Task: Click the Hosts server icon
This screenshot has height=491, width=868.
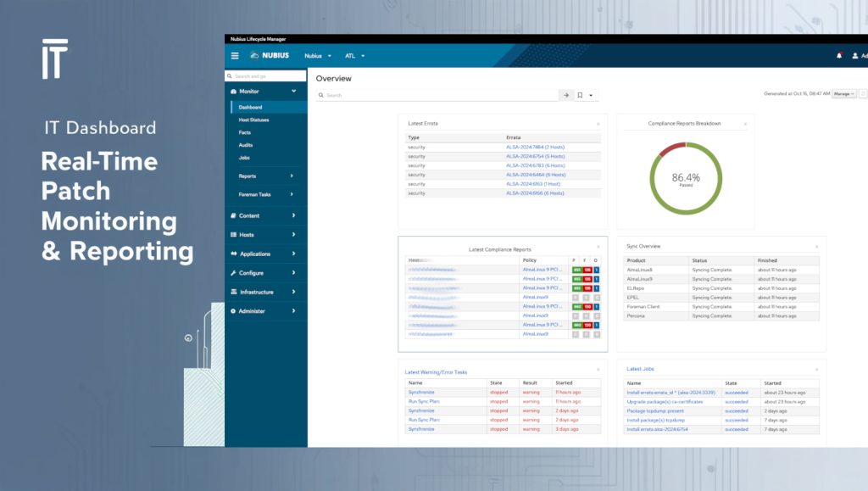Action: pyautogui.click(x=234, y=235)
